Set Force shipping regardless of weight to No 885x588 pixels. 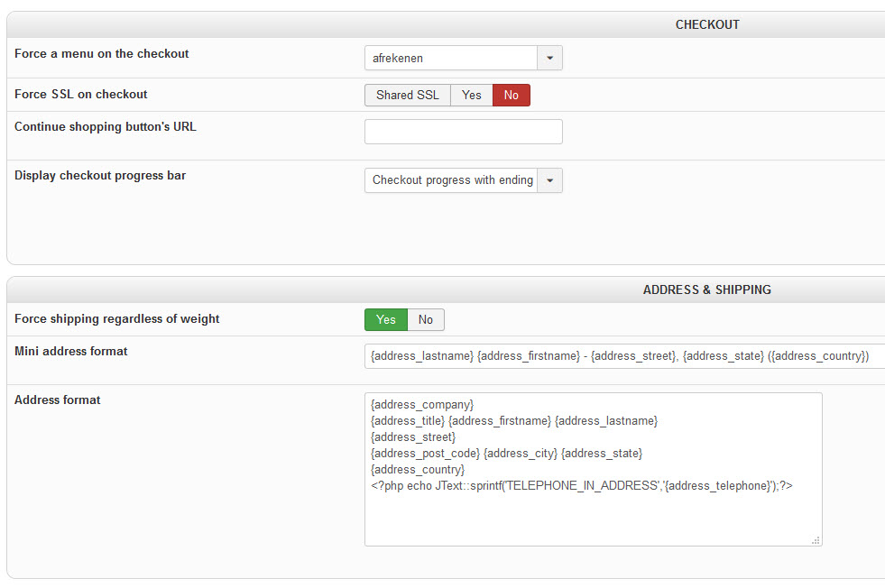click(426, 320)
